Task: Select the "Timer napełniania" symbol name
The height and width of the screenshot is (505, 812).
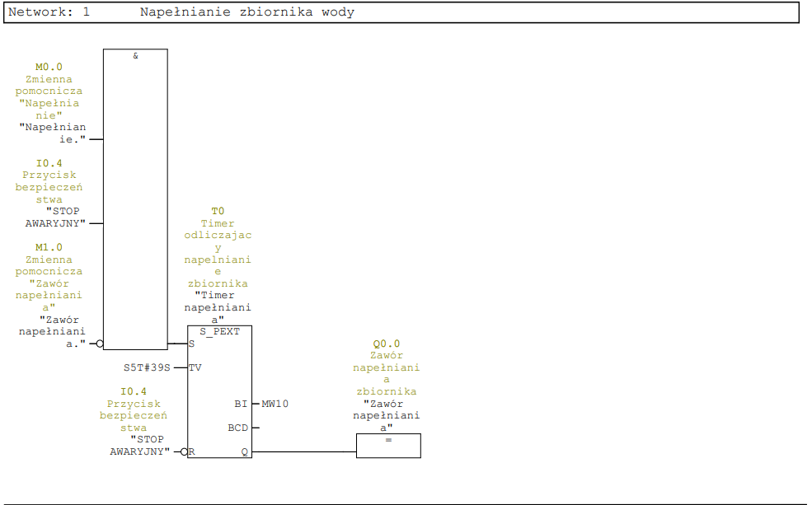Action: 218,307
